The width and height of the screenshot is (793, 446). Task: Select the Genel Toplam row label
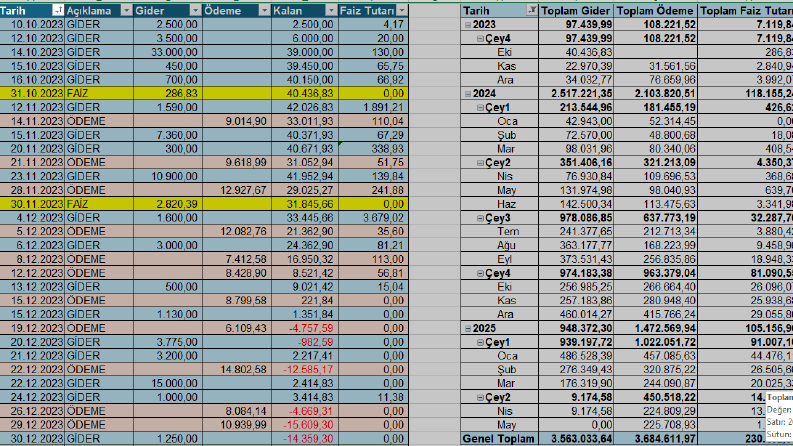click(499, 439)
